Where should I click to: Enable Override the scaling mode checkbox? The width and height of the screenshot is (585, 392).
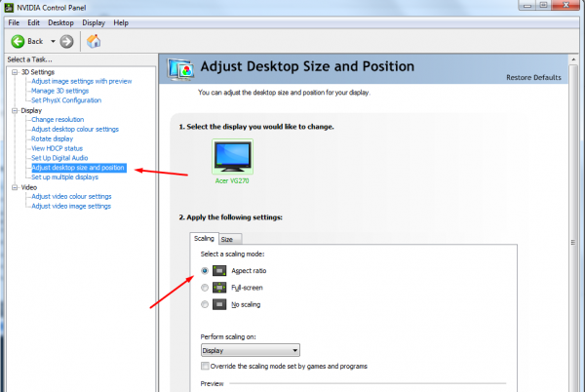tap(204, 366)
